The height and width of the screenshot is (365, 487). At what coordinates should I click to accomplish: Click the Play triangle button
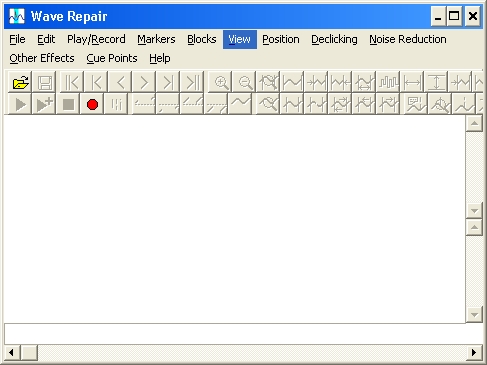pyautogui.click(x=20, y=104)
